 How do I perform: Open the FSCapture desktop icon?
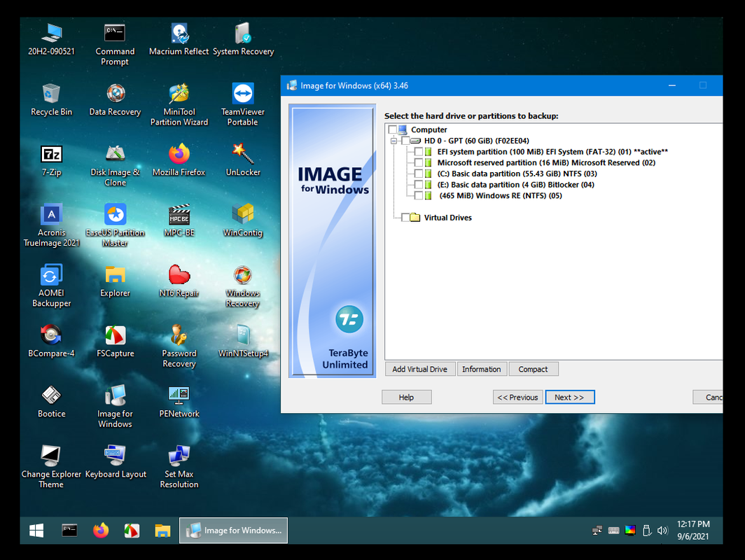[115, 341]
